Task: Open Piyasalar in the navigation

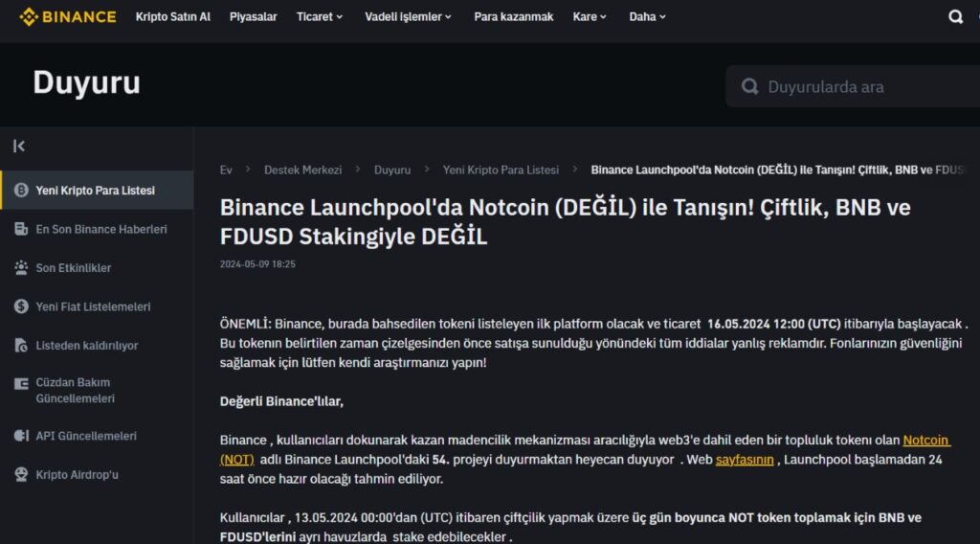Action: tap(253, 17)
